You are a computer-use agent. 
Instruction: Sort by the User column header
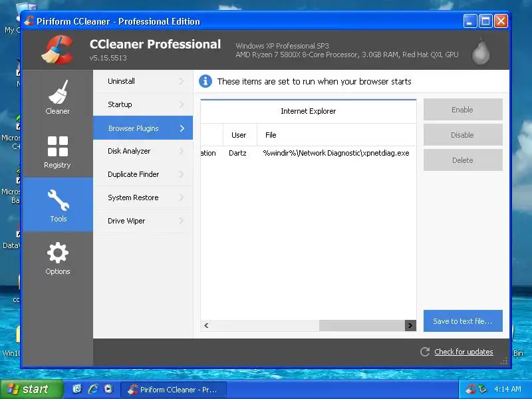point(239,135)
